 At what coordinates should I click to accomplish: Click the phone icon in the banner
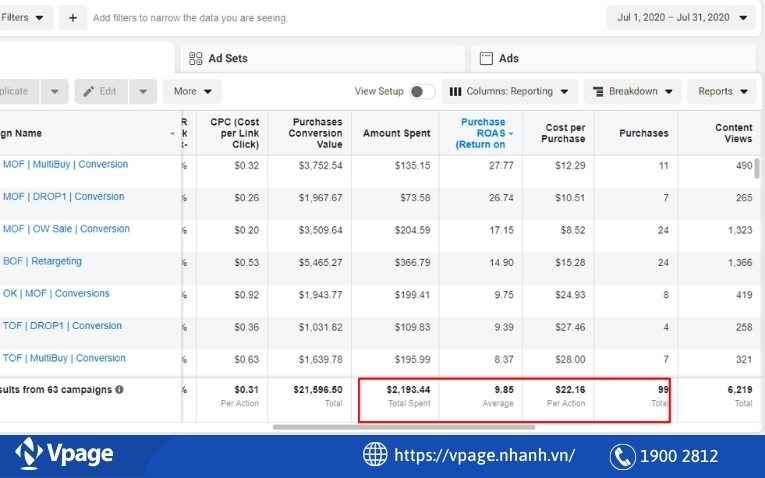[x=623, y=457]
